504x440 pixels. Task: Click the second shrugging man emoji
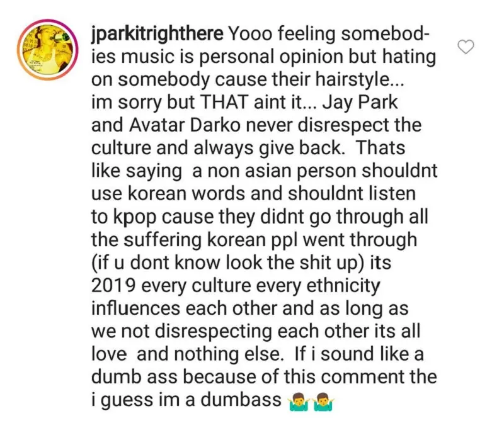pyautogui.click(x=324, y=402)
